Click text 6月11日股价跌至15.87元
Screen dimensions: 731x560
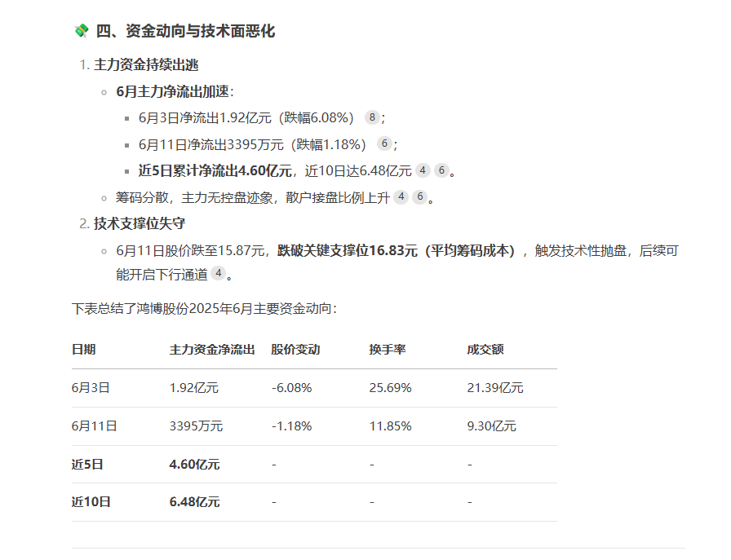190,250
